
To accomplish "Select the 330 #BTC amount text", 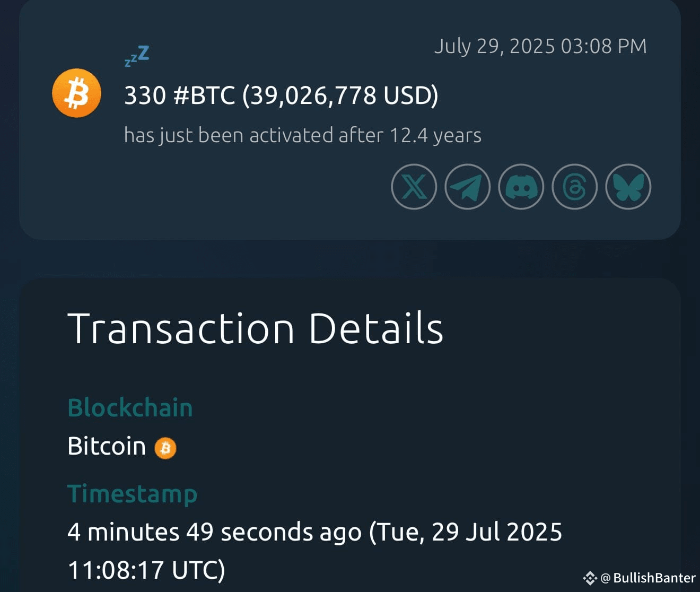I will click(x=281, y=95).
